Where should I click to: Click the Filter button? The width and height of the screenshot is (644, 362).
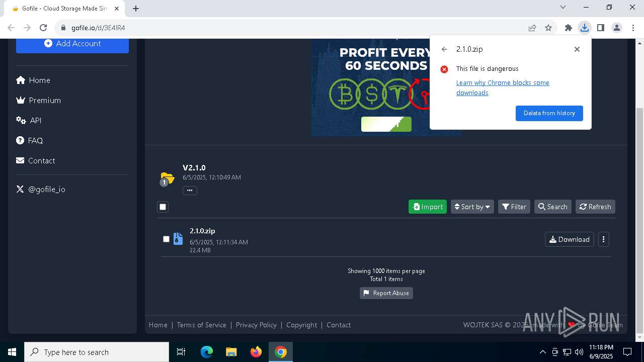click(514, 207)
